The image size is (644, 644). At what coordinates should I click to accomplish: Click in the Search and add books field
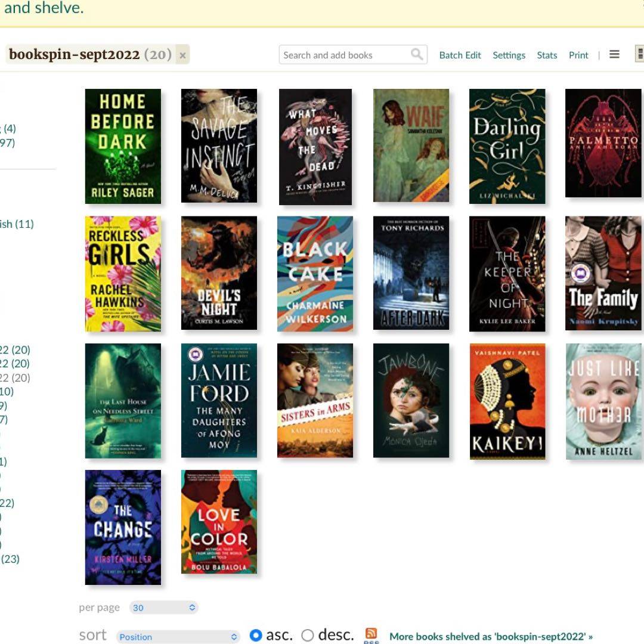tap(346, 55)
